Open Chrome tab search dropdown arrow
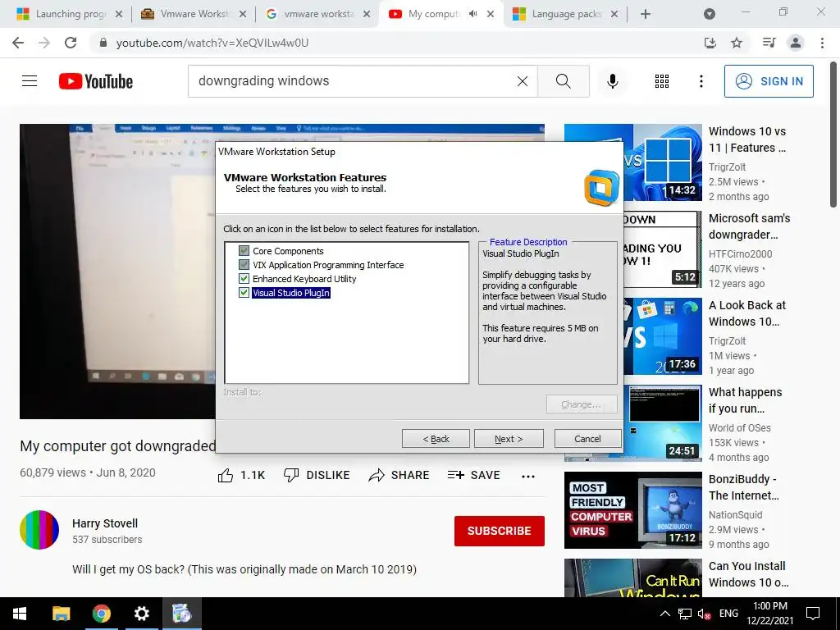This screenshot has width=840, height=630. click(709, 14)
